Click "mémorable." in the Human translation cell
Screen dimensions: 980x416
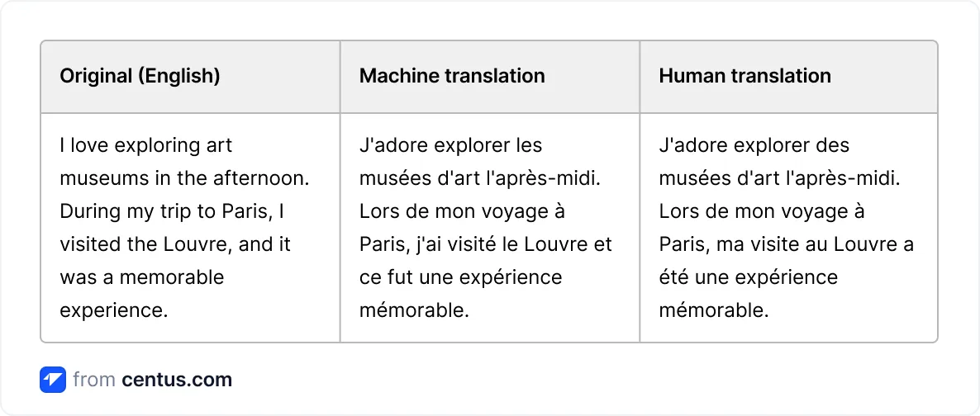pos(714,310)
